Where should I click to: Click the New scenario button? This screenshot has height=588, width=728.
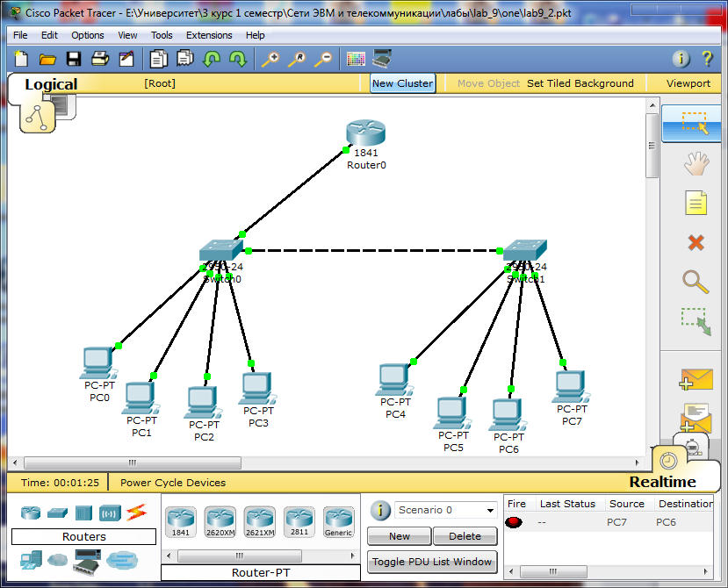point(400,536)
